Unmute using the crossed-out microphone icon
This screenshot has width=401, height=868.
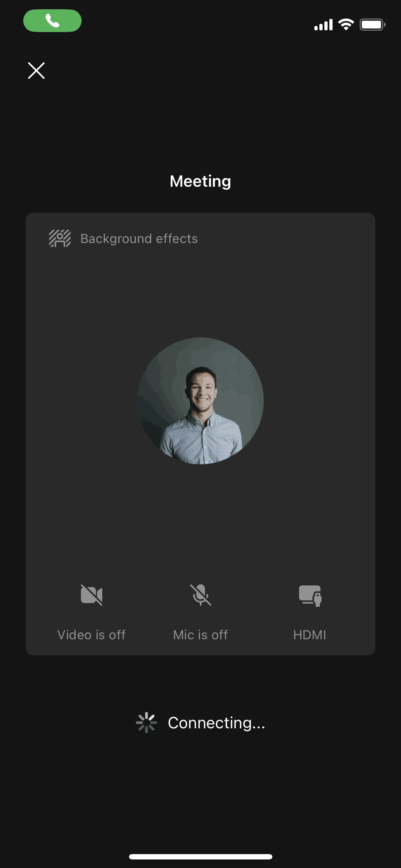pos(201,595)
